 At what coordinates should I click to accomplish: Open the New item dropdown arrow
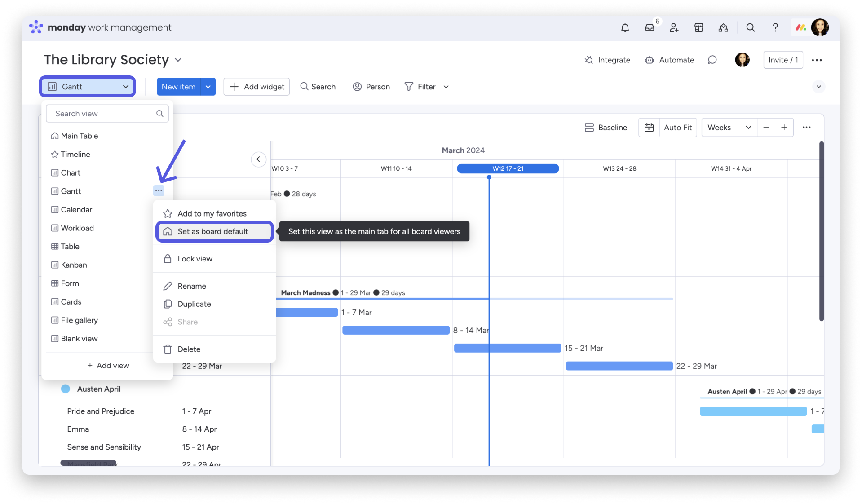(x=208, y=87)
